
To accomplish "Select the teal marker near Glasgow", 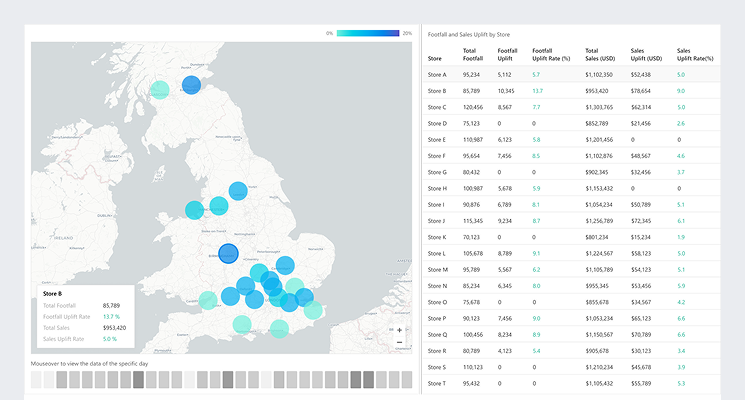I will point(159,91).
